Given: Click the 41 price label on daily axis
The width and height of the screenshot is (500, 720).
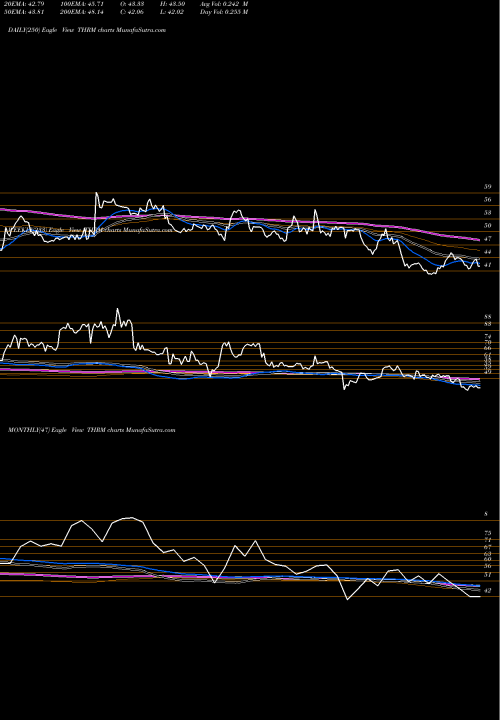Looking at the screenshot, I should click(x=488, y=265).
